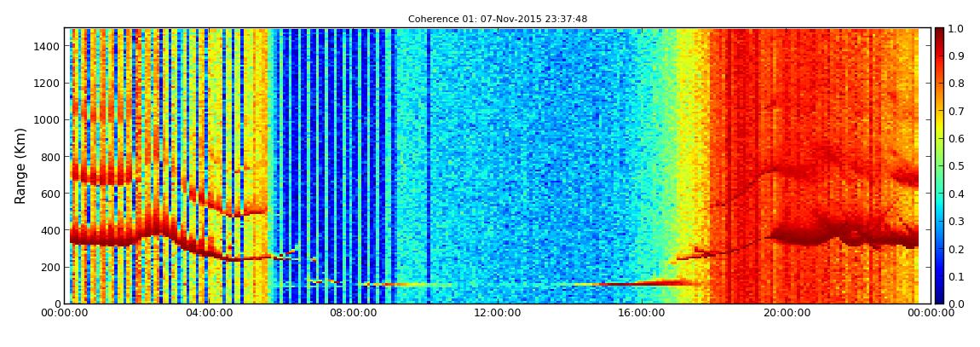Click the colorbar 0.0 tick label
The width and height of the screenshot is (980, 347).
click(955, 304)
